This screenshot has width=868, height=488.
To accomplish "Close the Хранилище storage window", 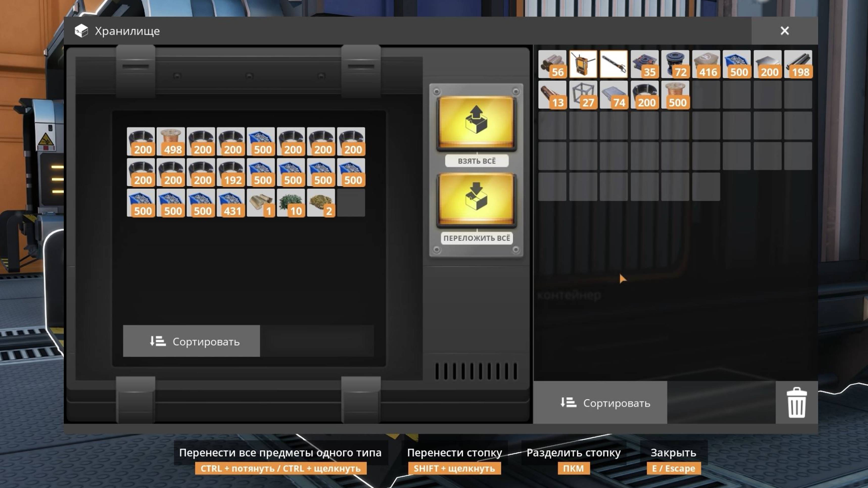I will (x=784, y=31).
